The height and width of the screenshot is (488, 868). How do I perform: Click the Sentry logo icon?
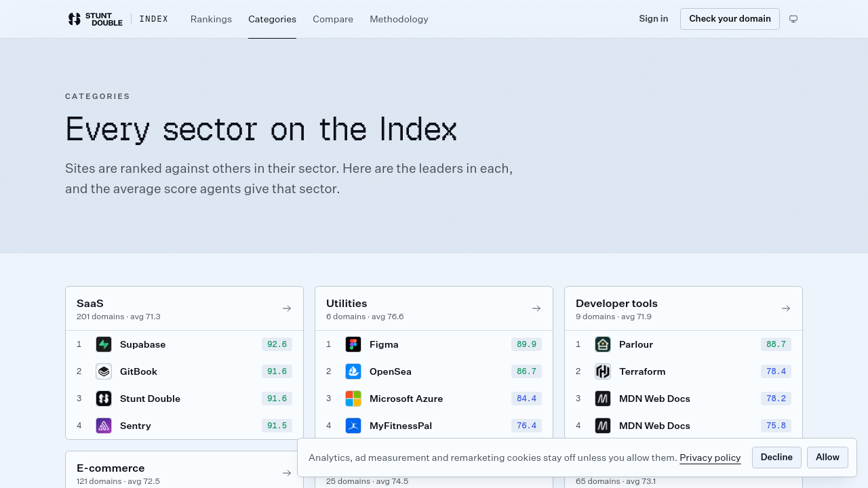(104, 426)
